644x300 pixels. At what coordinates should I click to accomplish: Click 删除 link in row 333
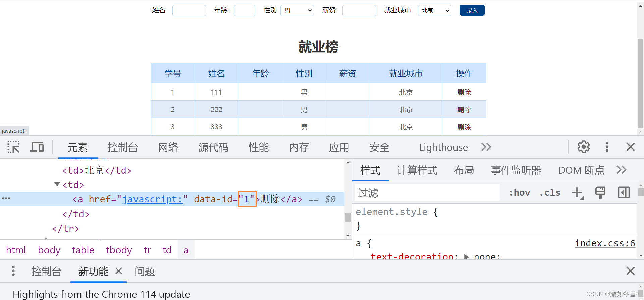click(464, 127)
